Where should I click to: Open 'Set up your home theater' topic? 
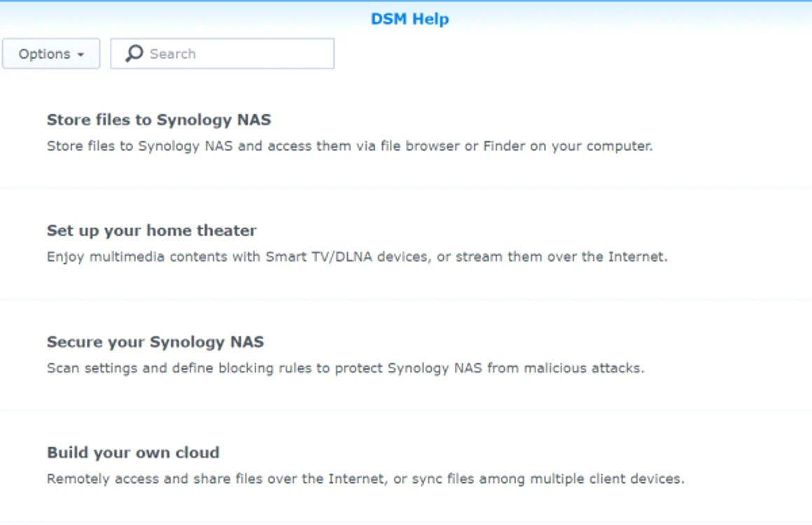click(x=152, y=230)
